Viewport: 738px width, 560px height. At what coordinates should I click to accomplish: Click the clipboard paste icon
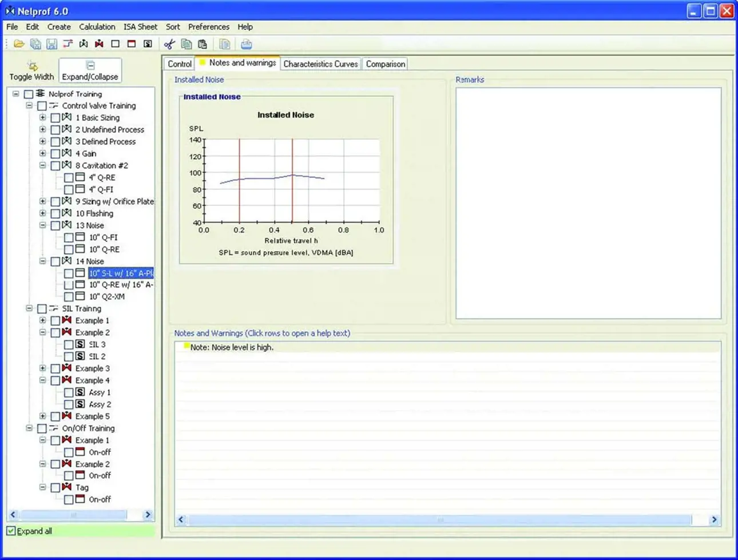coord(203,44)
